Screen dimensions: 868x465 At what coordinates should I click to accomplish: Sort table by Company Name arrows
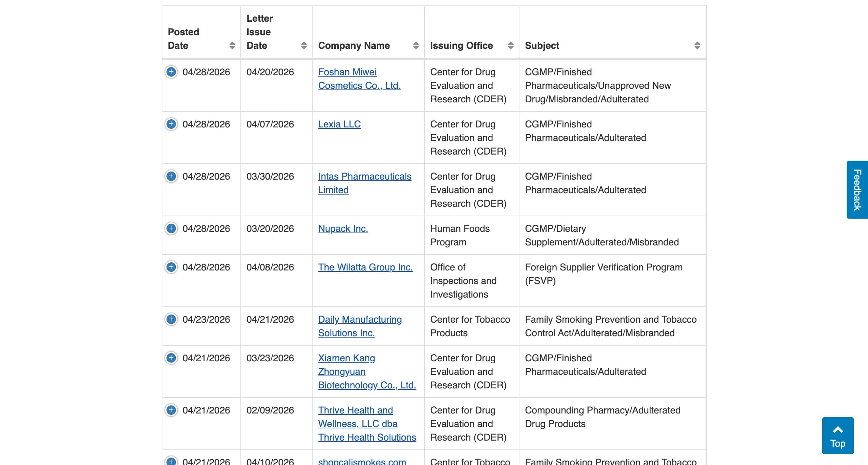click(x=416, y=45)
